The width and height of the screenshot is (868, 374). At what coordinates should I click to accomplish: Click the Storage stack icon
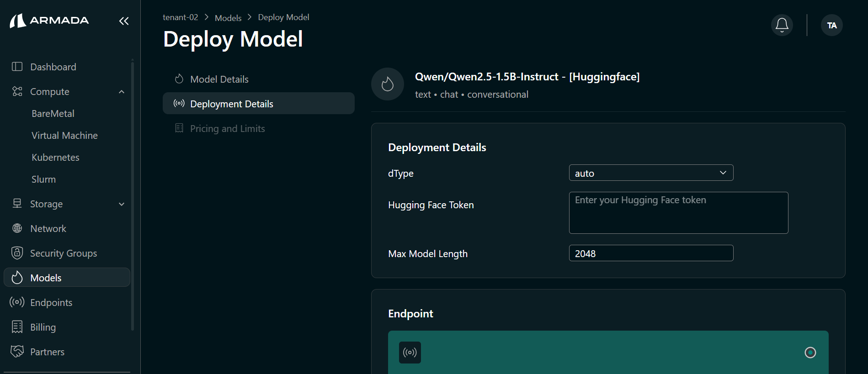[x=17, y=204]
